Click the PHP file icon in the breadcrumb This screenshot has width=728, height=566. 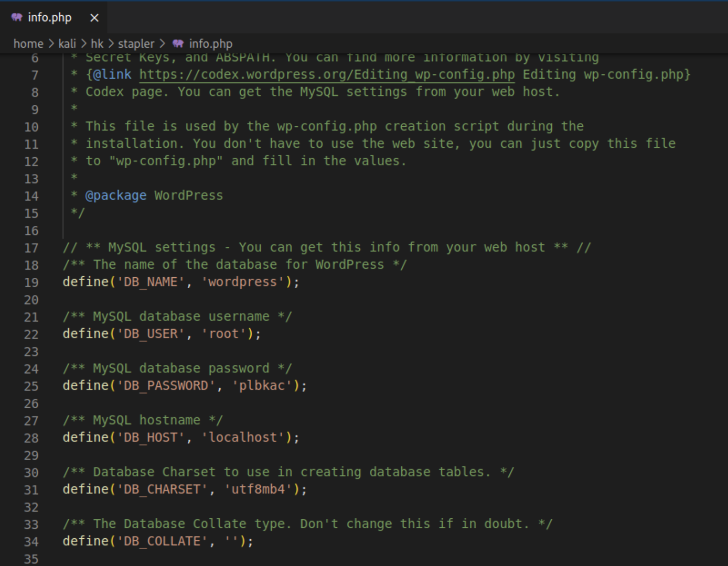pos(178,43)
